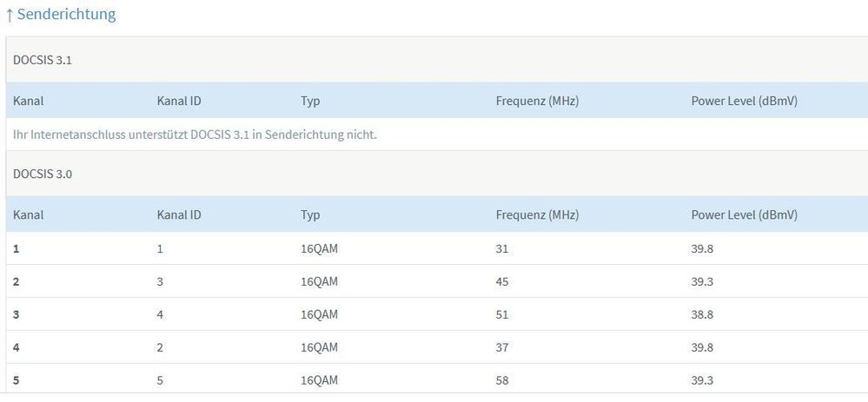Click Typ header in DOCSIS 3.0 table

coord(310,214)
